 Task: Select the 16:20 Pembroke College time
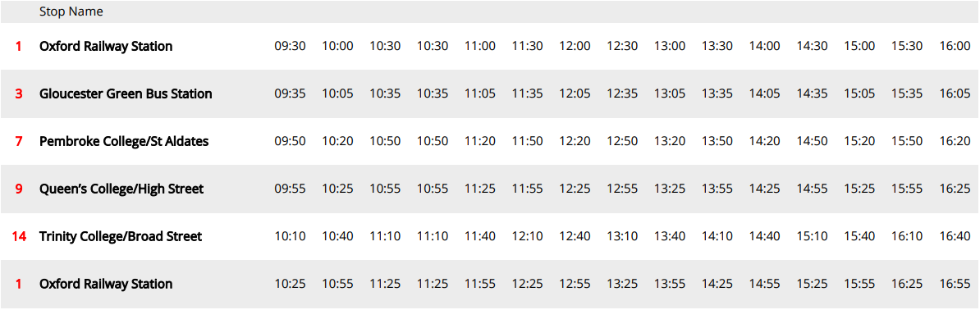[955, 141]
